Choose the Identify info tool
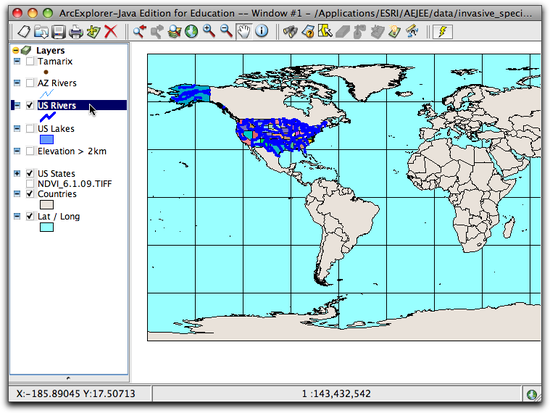 coord(262,31)
